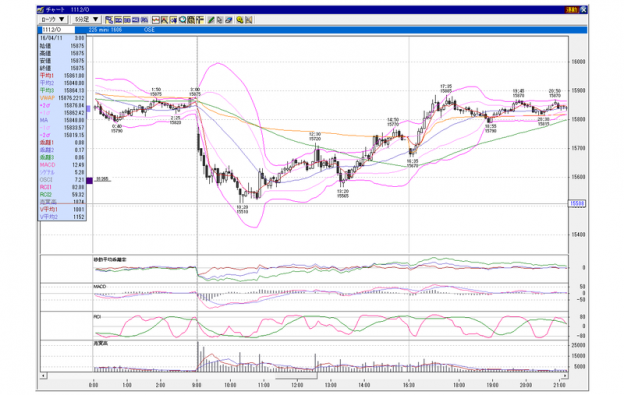Image resolution: width=624 pixels, height=395 pixels.
Task: Click the last toolbar icon next to key
Action: [x=249, y=19]
